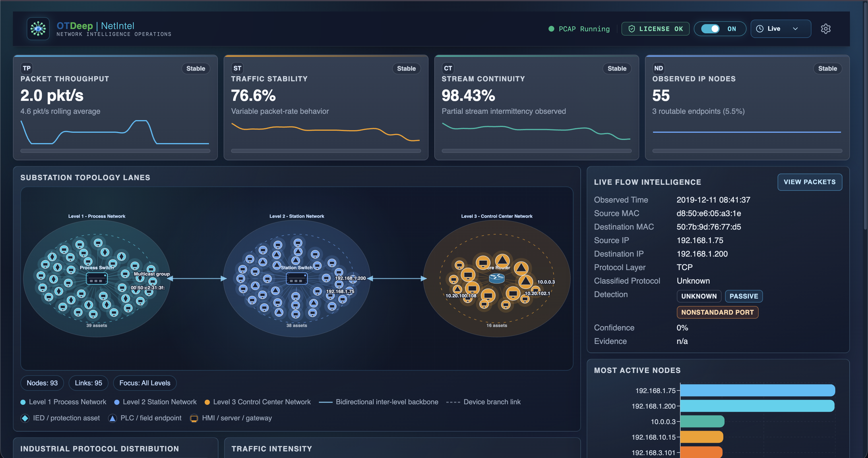
Task: Click the Packet Throughput sparkline chart
Action: pyautogui.click(x=115, y=132)
